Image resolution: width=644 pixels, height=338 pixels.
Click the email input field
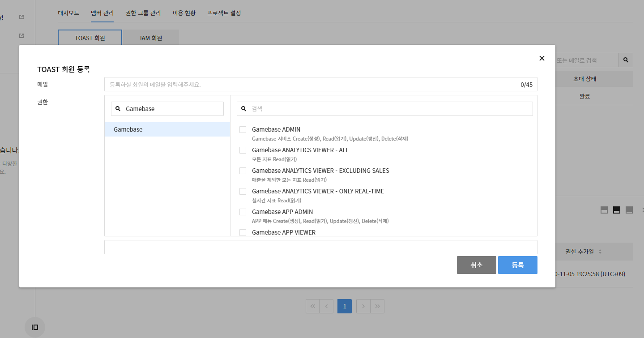[x=320, y=84]
